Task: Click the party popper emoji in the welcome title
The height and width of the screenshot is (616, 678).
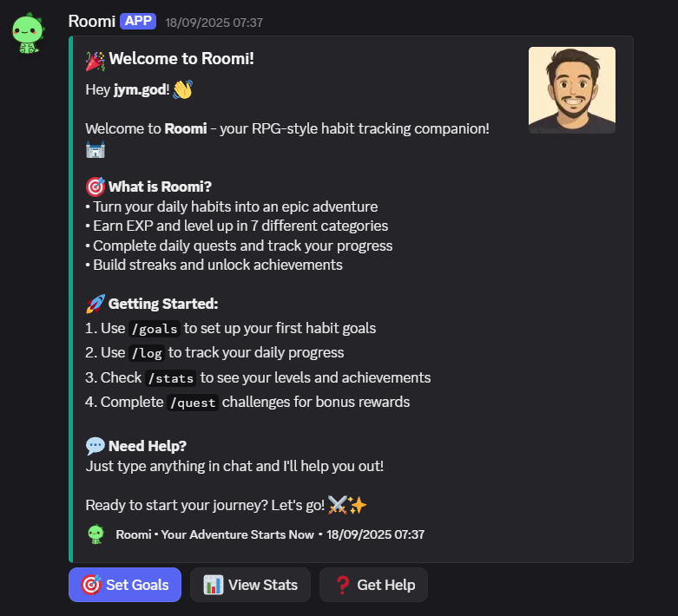Action: [x=95, y=60]
